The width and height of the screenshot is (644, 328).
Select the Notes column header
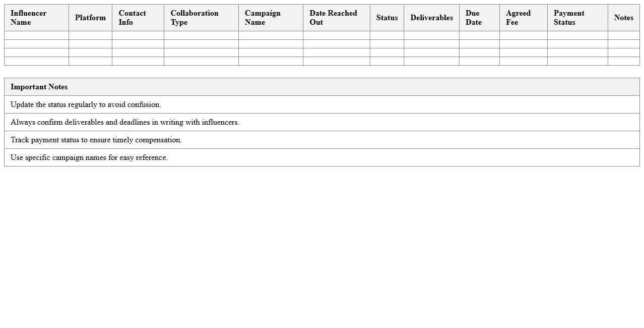tap(623, 18)
